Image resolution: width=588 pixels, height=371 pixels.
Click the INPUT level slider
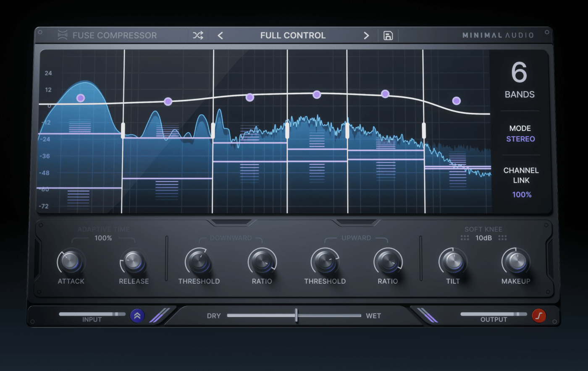92,314
